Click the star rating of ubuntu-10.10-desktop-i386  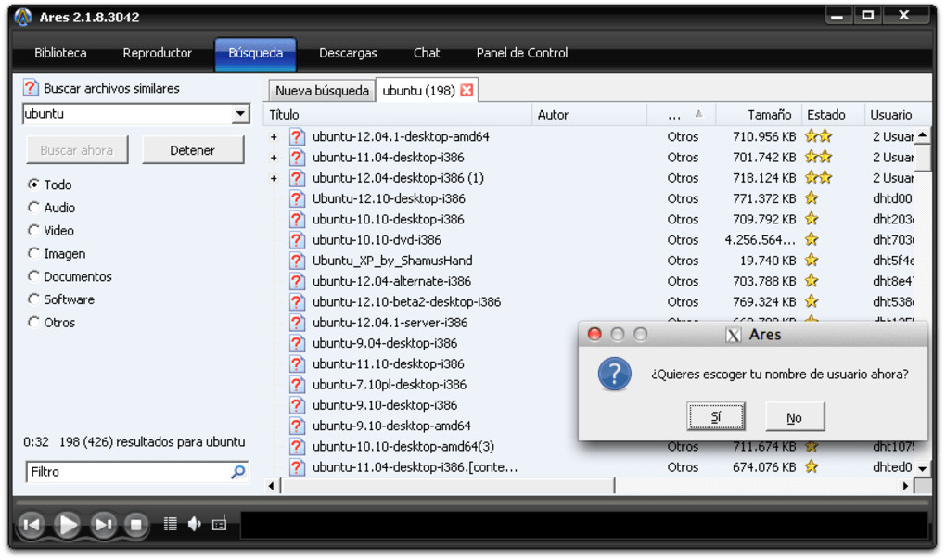[812, 219]
